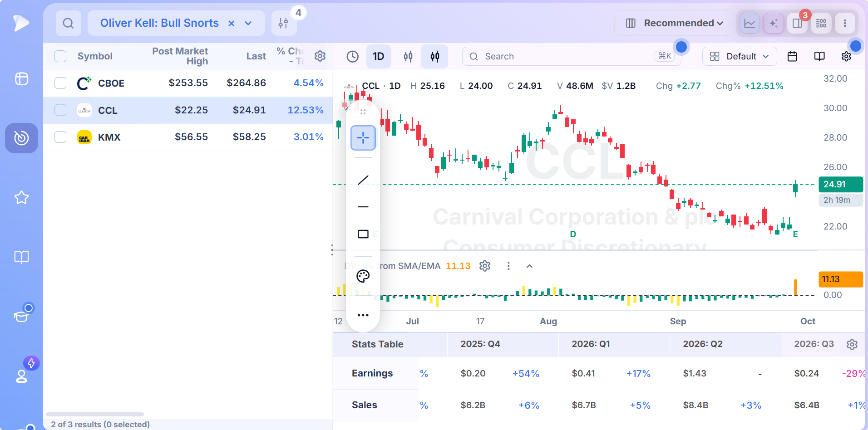Open the chart settings gear top right
The image size is (868, 430).
846,56
